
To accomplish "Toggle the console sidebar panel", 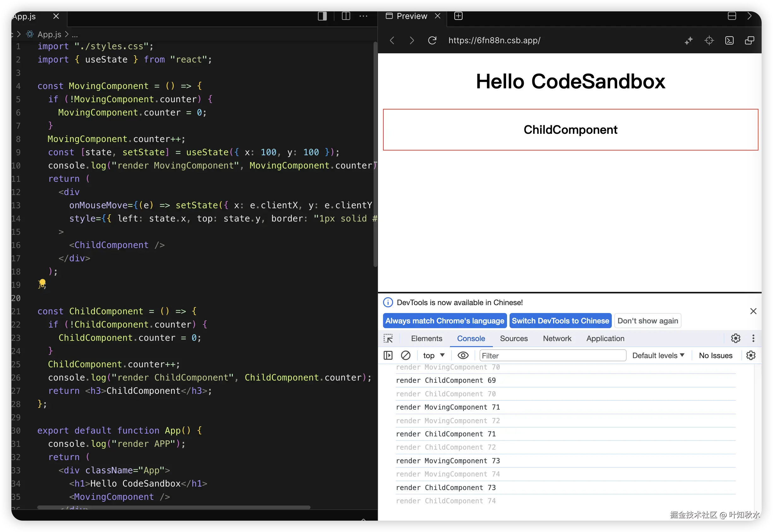I will click(x=388, y=355).
